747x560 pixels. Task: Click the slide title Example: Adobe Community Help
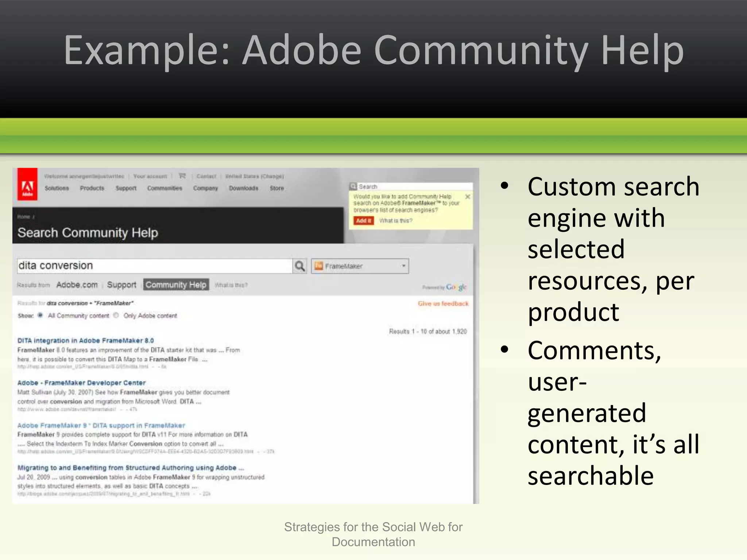pos(373,51)
